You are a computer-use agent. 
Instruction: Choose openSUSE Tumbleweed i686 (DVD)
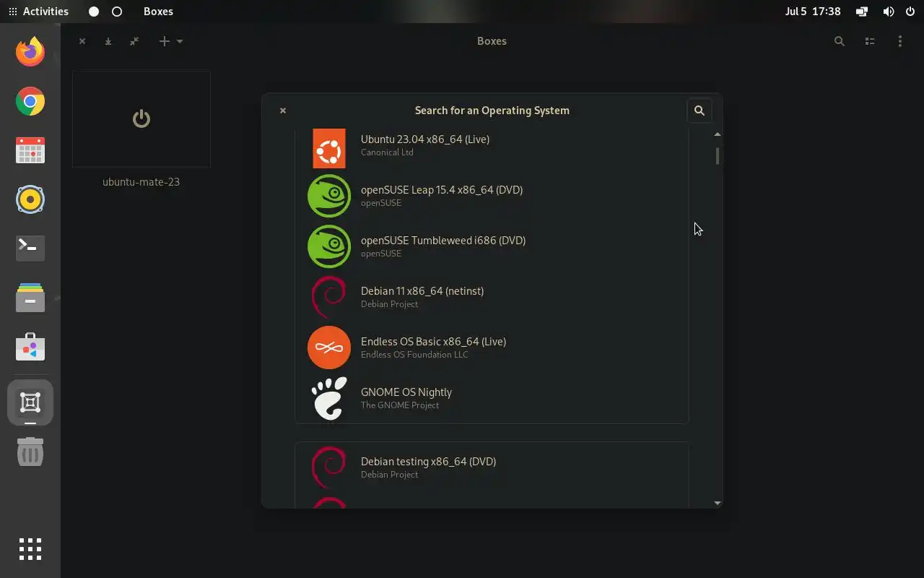click(x=492, y=246)
